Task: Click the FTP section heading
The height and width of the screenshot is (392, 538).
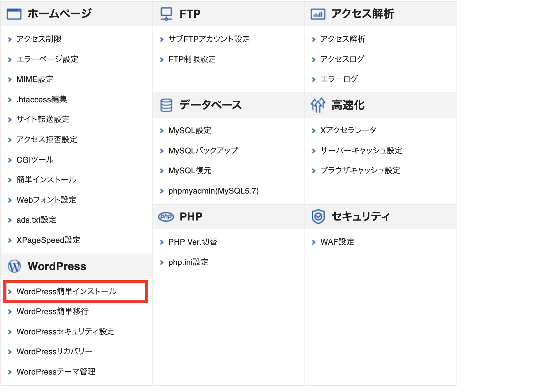Action: coord(190,14)
